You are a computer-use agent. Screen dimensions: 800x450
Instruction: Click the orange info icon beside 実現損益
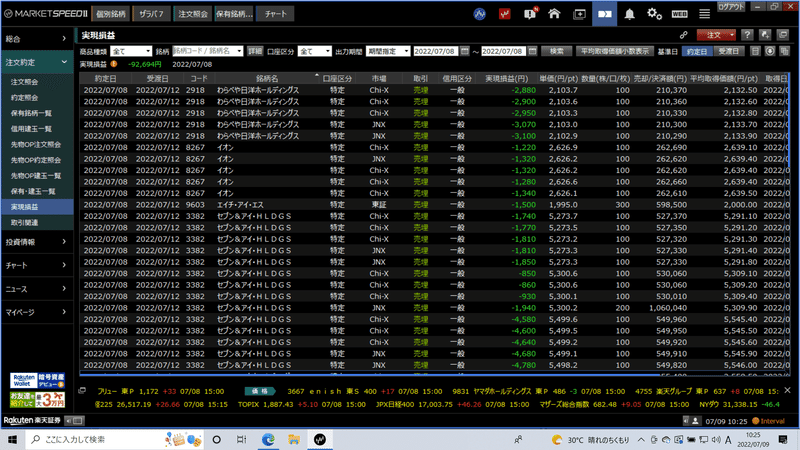(114, 64)
